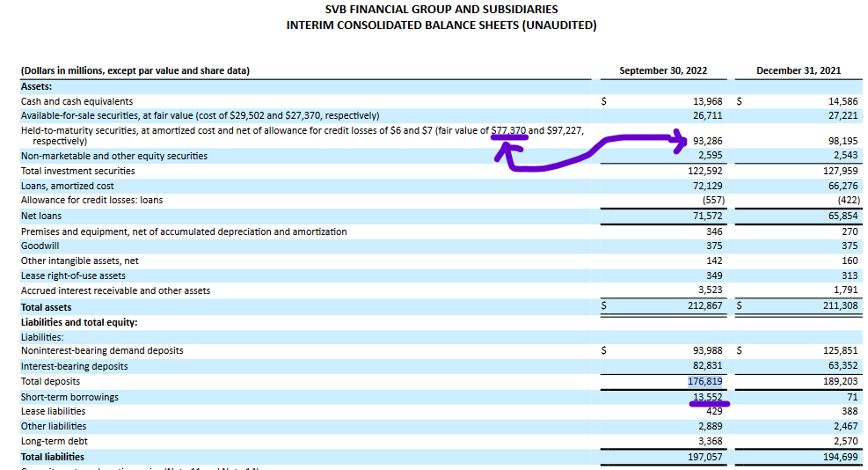Screen dimensions: 868x470
Task: Click the 'September 30, 2022' column header
Action: (663, 70)
